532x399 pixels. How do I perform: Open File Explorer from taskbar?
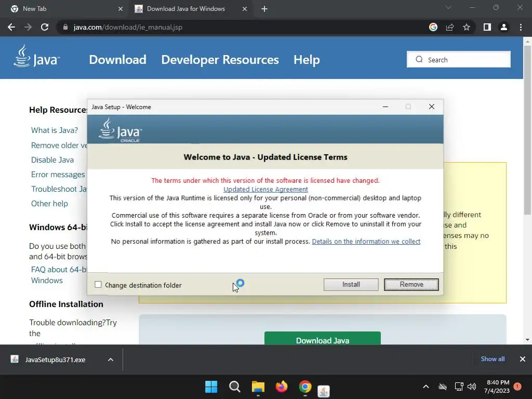click(258, 387)
